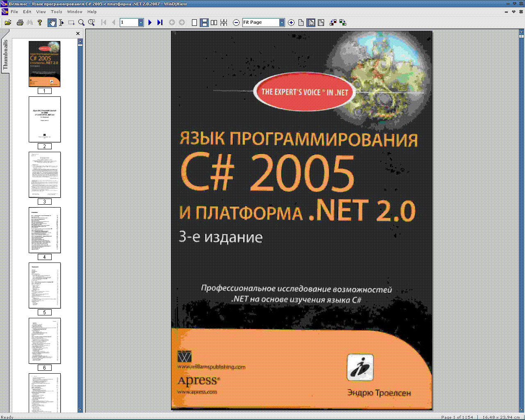Switch to continuous page layout

[x=204, y=23]
